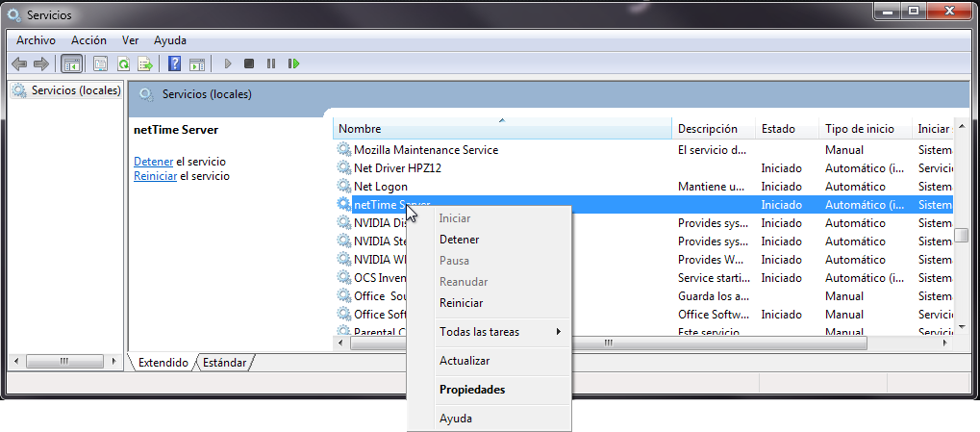Click the 'Office Softw...' description cell
This screenshot has width=980, height=432.
click(x=712, y=315)
